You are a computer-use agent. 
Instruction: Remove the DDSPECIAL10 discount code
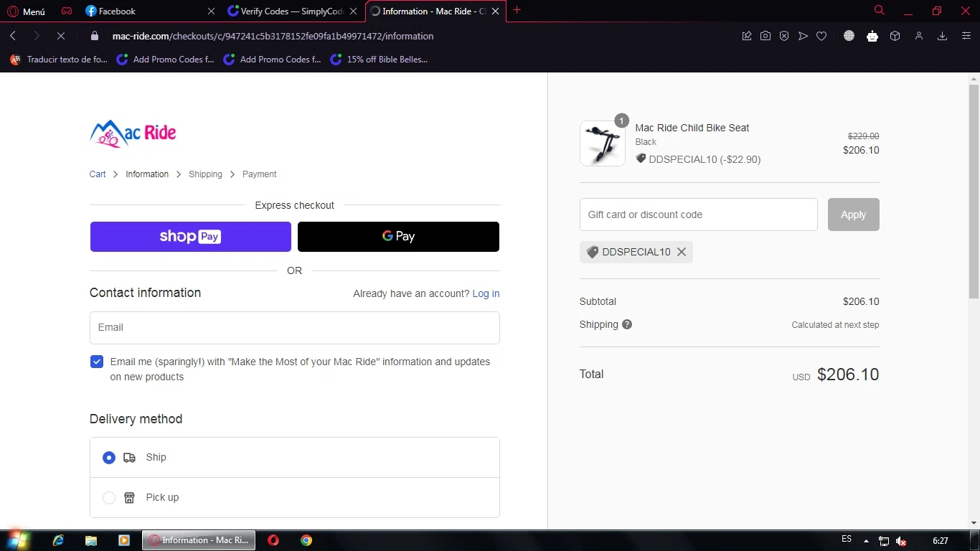tap(682, 252)
